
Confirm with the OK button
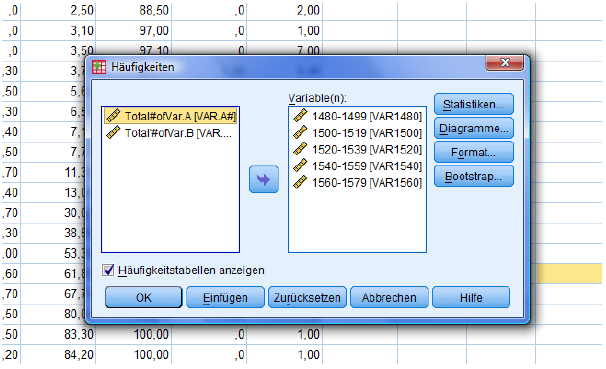coord(143,298)
